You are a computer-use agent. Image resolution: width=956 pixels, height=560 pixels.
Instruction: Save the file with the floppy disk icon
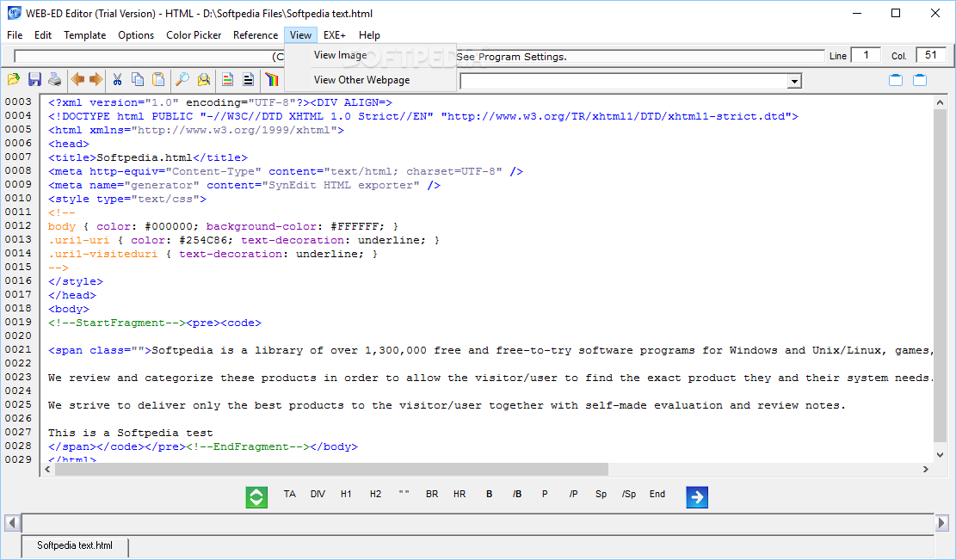pyautogui.click(x=34, y=79)
